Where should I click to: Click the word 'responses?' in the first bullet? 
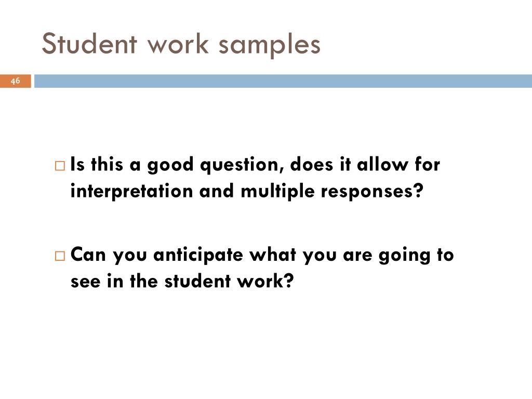pos(372,192)
